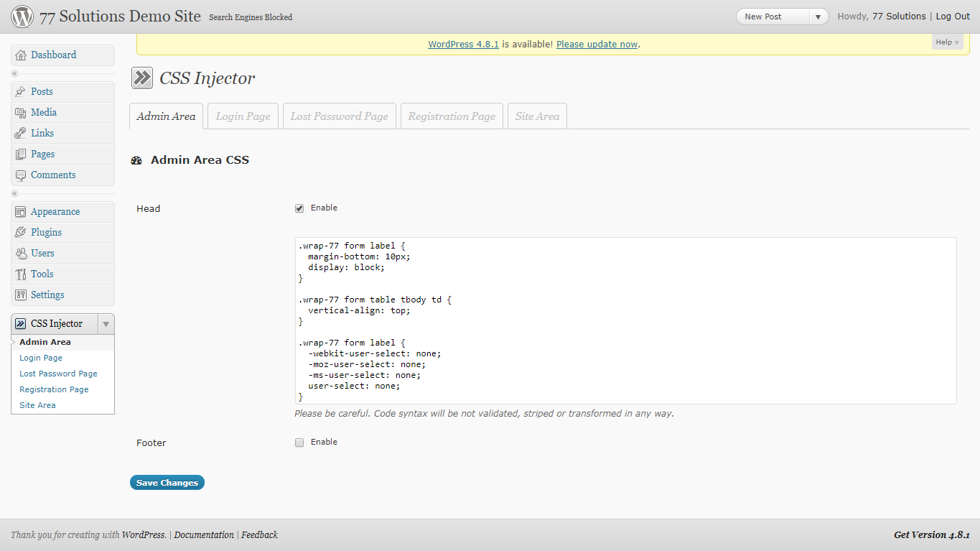Screen dimensions: 980x551
Task: Click the Appearance icon in sidebar
Action: (x=21, y=212)
